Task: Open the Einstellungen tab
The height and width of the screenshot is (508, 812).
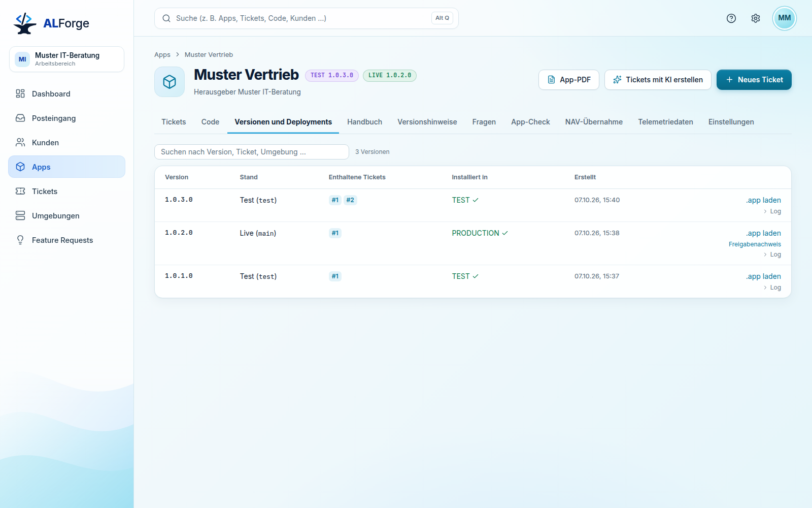Action: [x=731, y=122]
